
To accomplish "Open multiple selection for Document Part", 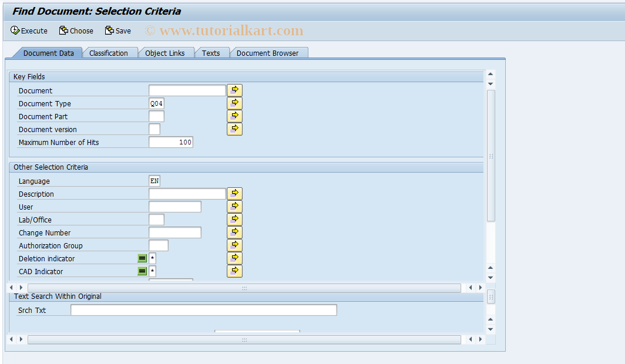I will click(234, 116).
